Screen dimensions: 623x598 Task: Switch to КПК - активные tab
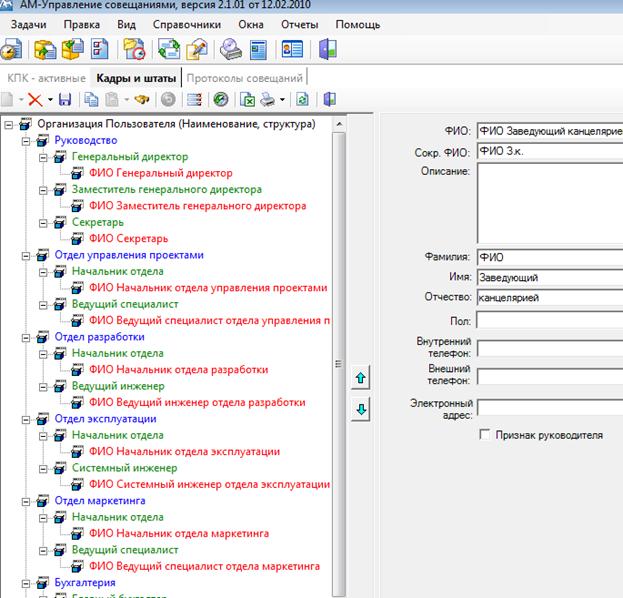[x=46, y=78]
